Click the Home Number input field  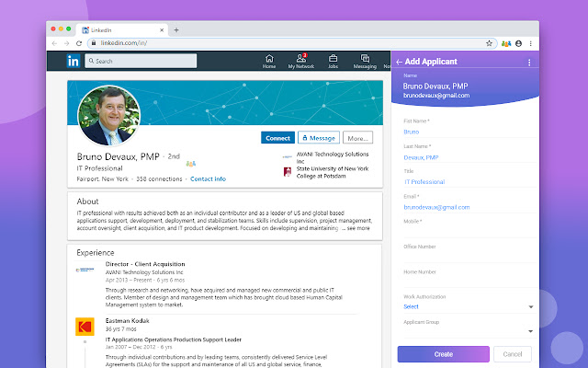pyautogui.click(x=469, y=282)
